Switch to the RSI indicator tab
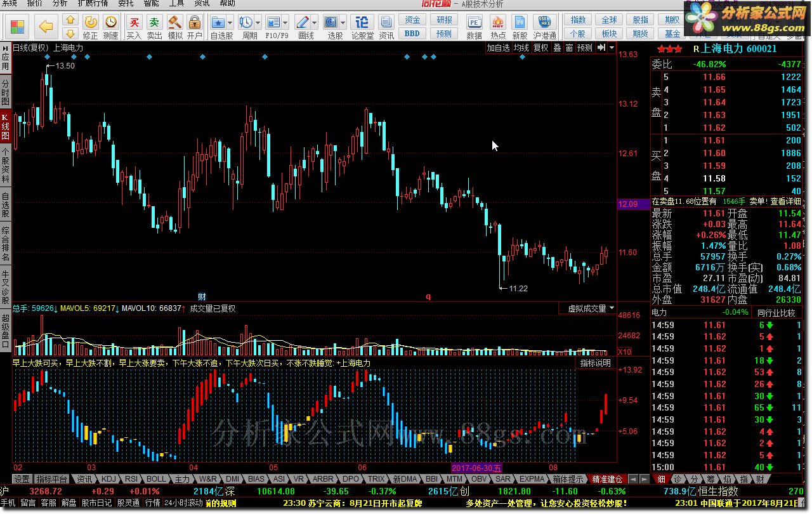 tap(131, 479)
